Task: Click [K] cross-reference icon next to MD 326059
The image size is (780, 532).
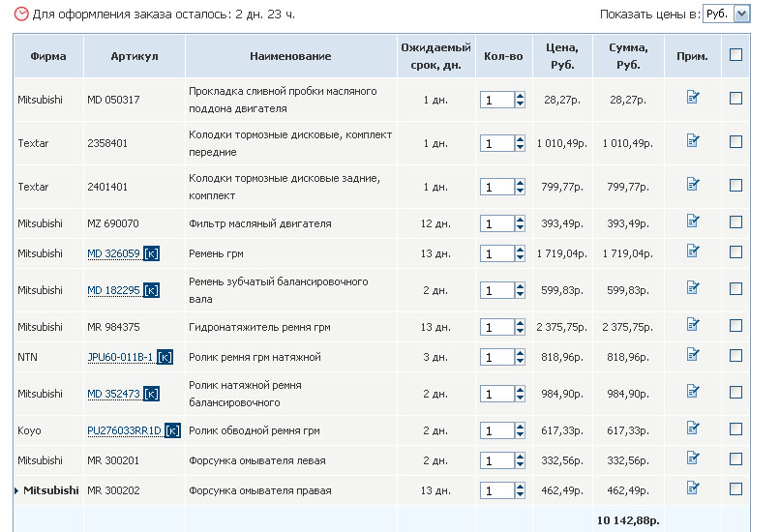Action: 151,254
